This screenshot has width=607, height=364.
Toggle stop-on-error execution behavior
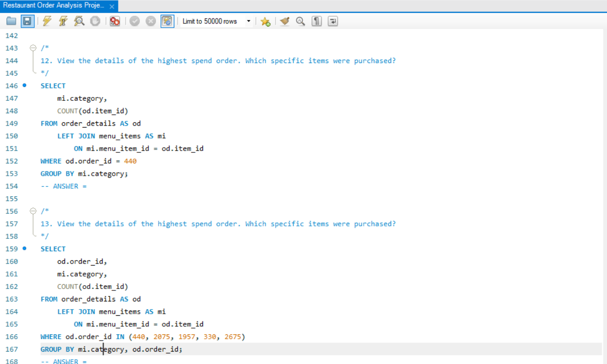[x=115, y=21]
